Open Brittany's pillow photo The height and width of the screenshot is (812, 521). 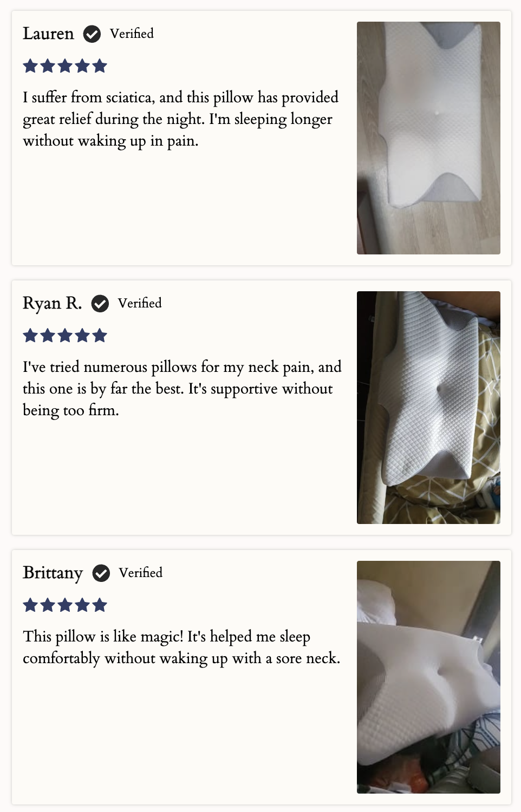click(x=428, y=677)
